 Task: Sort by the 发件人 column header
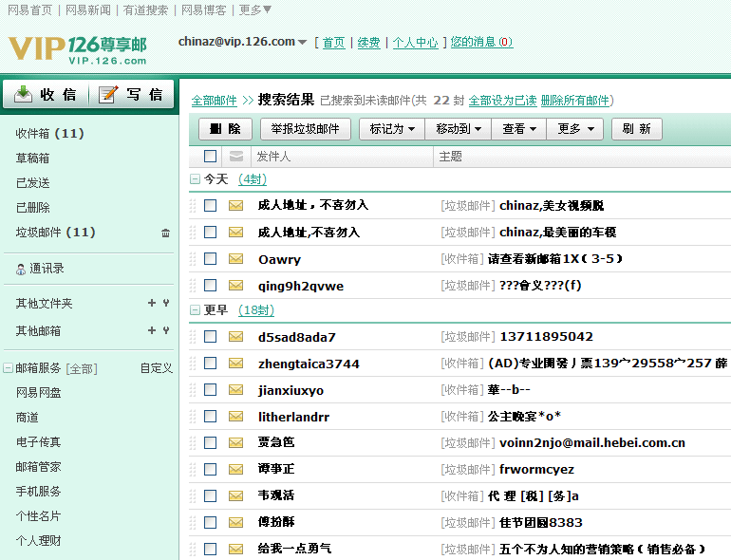coord(273,157)
